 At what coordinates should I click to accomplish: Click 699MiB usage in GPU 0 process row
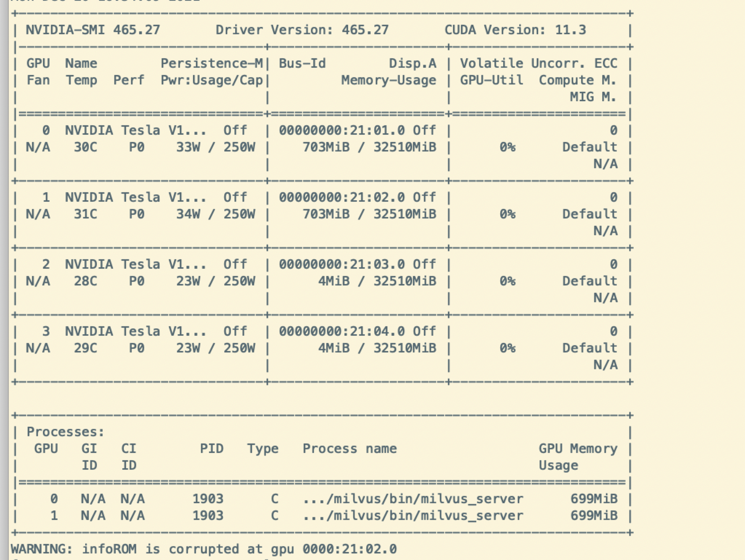coord(594,499)
